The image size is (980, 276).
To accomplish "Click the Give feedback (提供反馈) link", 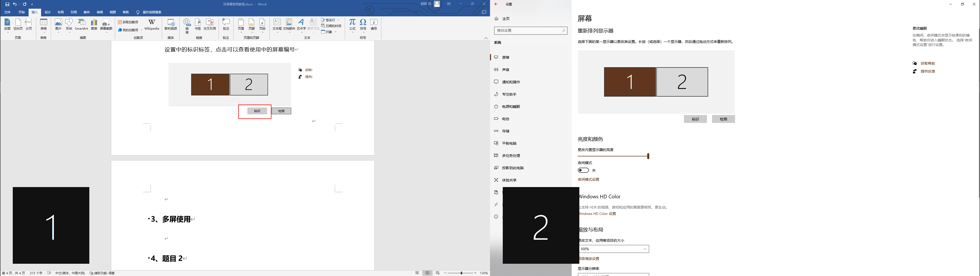I will coord(927,71).
